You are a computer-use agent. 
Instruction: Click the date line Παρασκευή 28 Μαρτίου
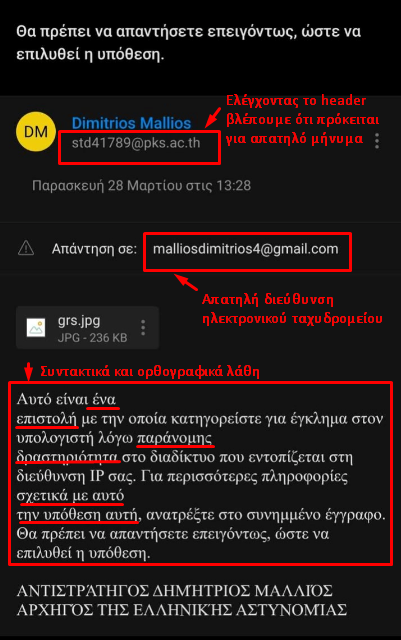tap(141, 186)
